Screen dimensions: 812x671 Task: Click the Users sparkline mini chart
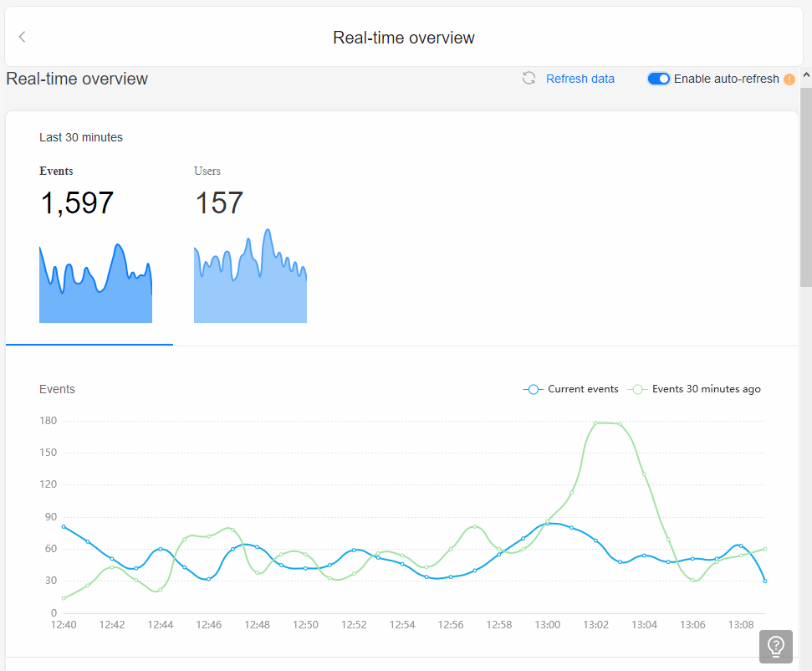(250, 275)
